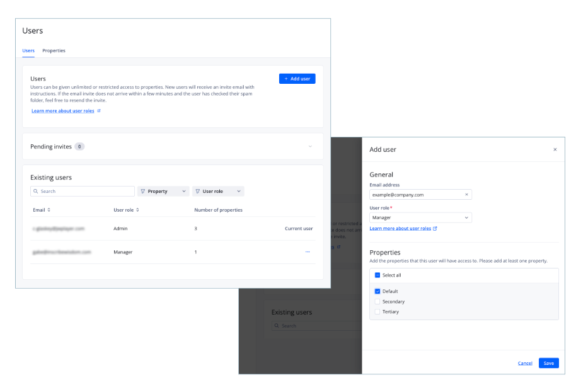This screenshot has width=581, height=392.
Task: Open the Learn more about user roles link
Action: coord(63,110)
